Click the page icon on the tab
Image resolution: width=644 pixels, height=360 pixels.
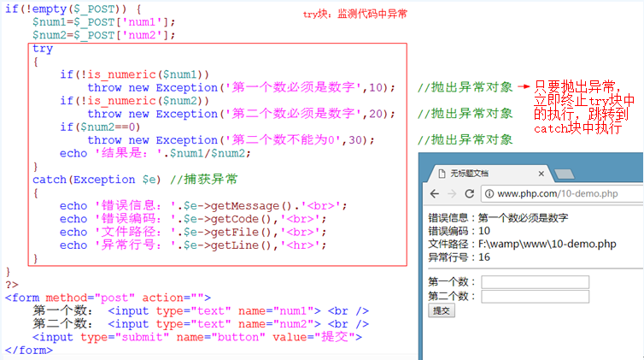click(442, 172)
